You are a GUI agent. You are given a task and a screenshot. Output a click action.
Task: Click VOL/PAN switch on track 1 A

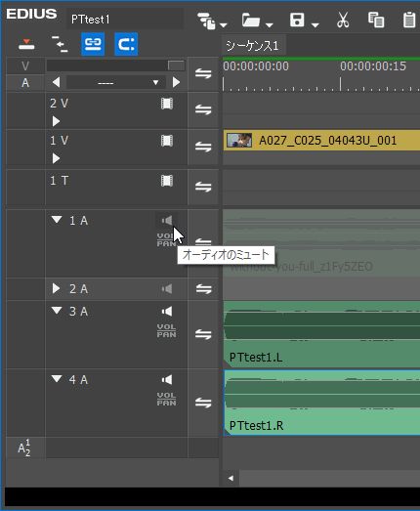click(x=166, y=239)
